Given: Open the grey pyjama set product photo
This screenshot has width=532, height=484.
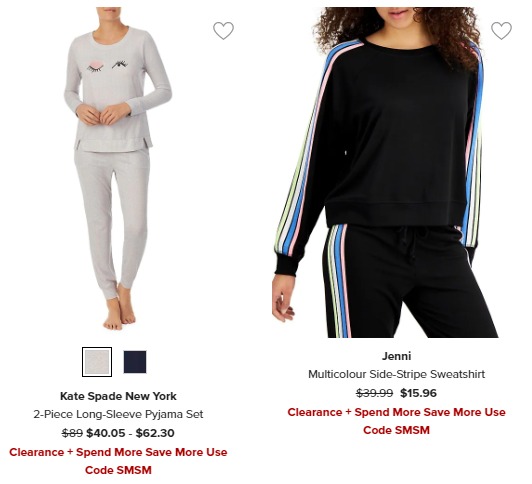Looking at the screenshot, I should (x=118, y=169).
